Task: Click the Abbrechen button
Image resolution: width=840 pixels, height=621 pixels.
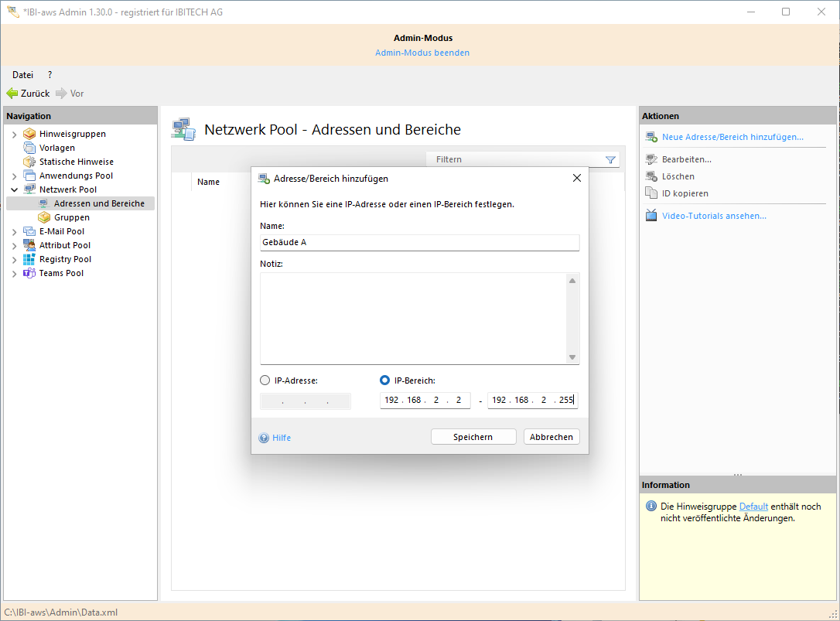Action: click(551, 437)
